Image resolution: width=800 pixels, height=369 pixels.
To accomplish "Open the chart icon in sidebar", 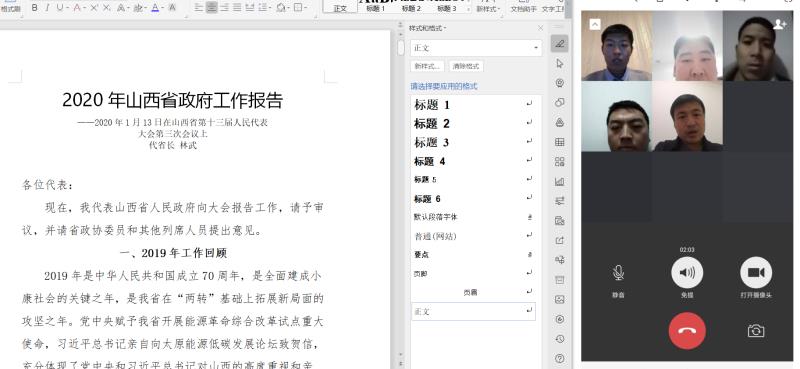I will pos(560,181).
